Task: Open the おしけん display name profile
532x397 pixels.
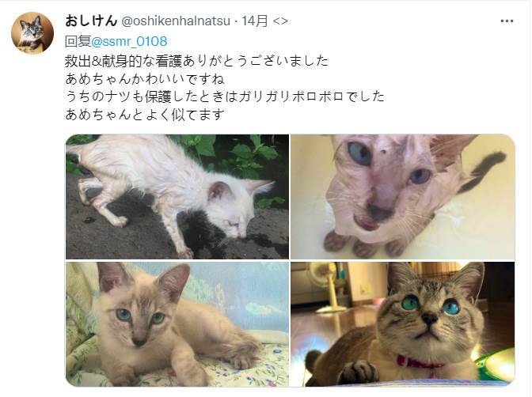Action: coord(91,21)
